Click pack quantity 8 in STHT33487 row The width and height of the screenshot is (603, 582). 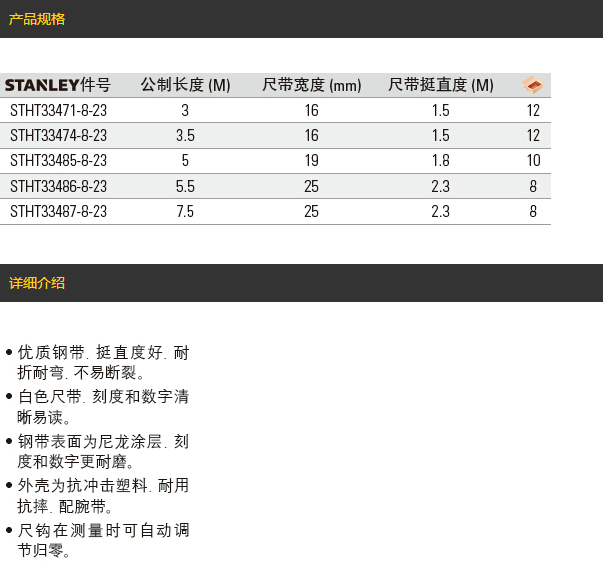pyautogui.click(x=533, y=212)
